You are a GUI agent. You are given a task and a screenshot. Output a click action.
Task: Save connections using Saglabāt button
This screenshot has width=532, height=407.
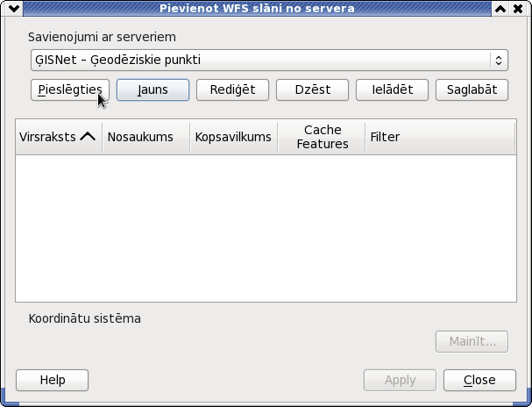[472, 90]
